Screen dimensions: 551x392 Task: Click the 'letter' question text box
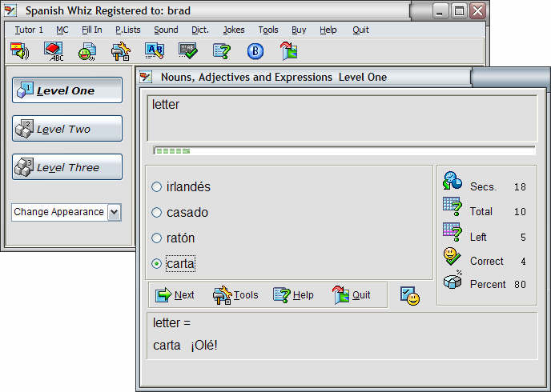click(342, 118)
